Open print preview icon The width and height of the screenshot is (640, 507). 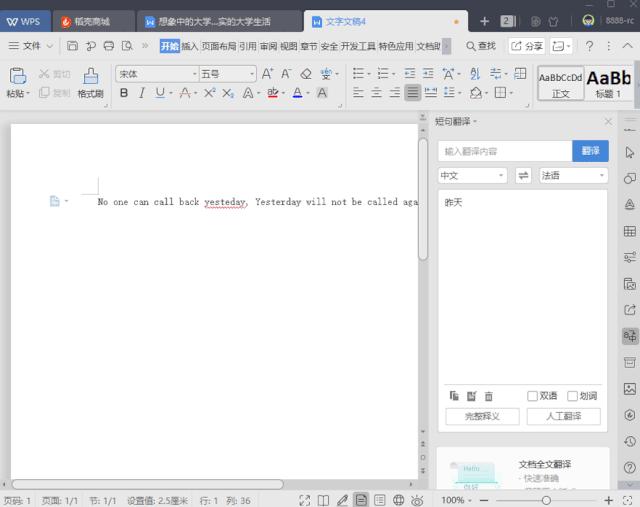[127, 46]
